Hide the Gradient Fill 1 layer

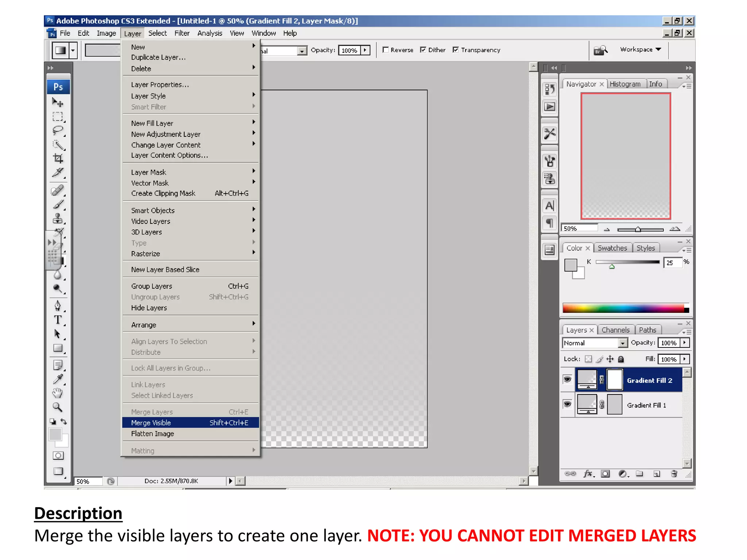coord(567,404)
